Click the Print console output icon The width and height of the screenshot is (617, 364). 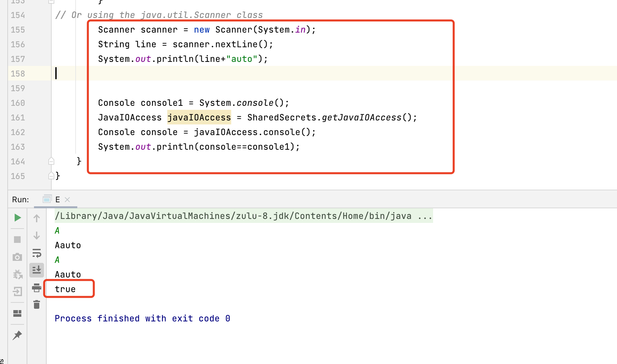coord(37,287)
